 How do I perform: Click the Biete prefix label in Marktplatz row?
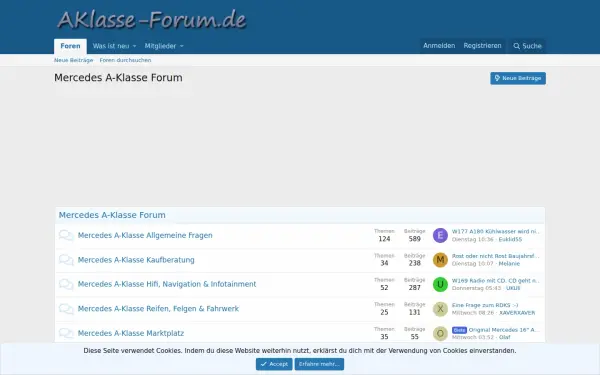click(x=459, y=330)
